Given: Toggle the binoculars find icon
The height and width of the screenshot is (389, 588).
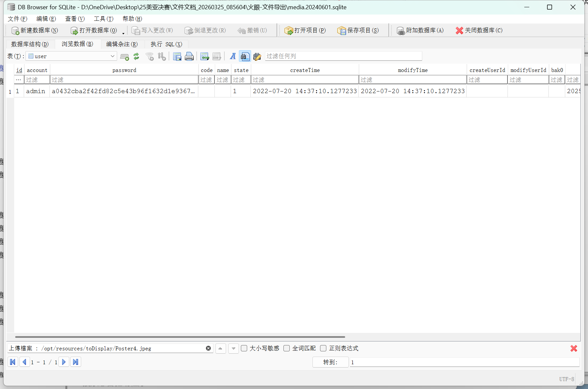Looking at the screenshot, I should tap(245, 56).
